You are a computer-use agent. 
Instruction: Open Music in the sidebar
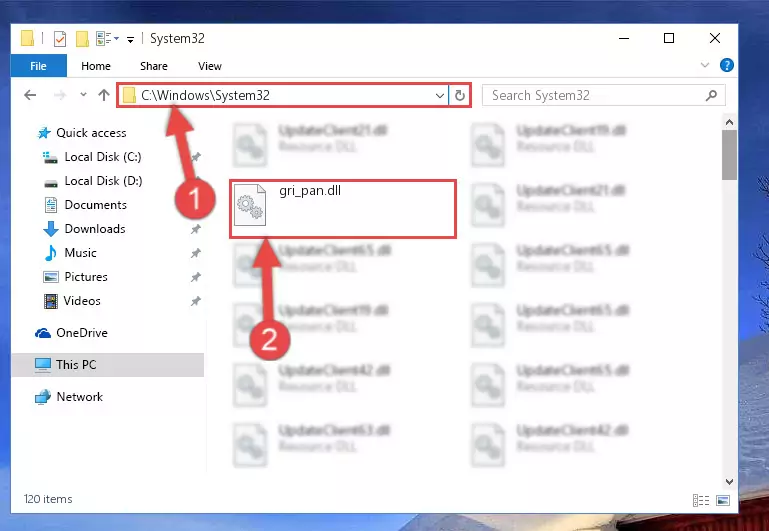[x=80, y=253]
